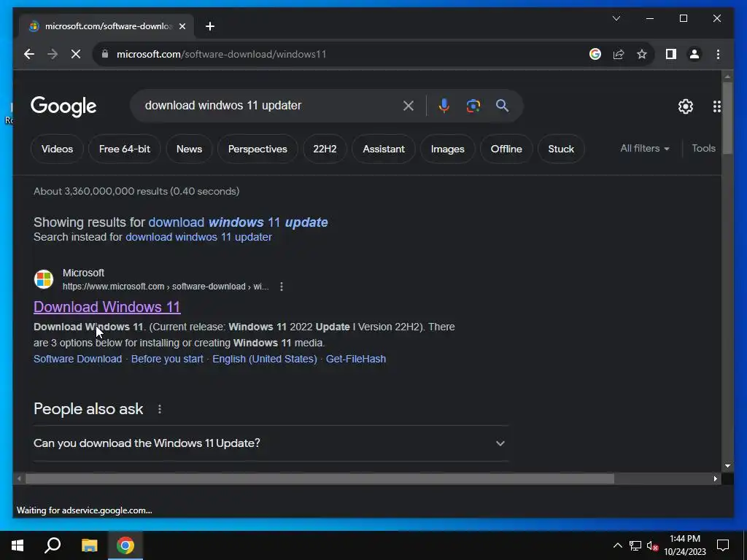Open the Chrome three-dot menu

[718, 54]
